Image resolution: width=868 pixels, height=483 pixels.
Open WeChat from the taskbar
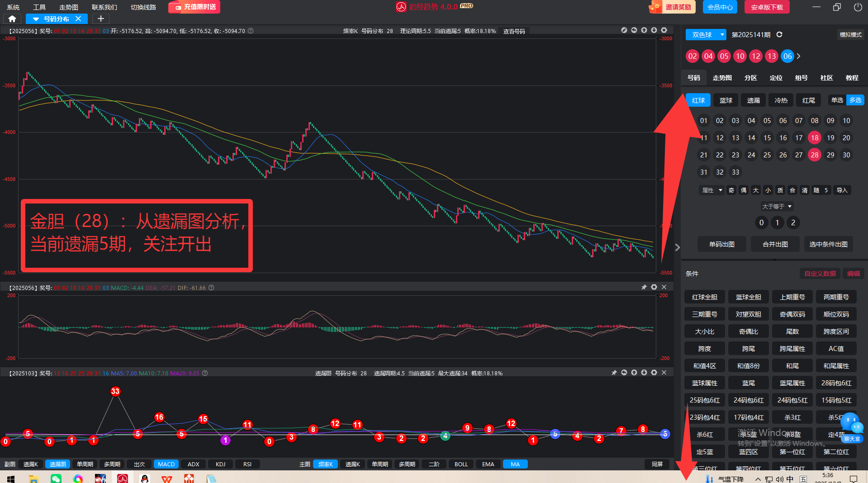click(56, 478)
